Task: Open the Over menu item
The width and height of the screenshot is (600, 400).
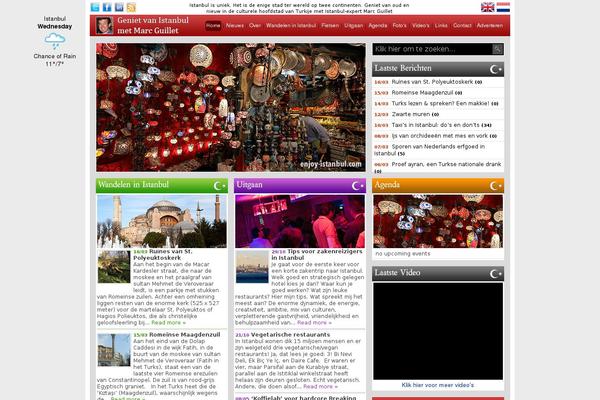Action: tap(255, 26)
